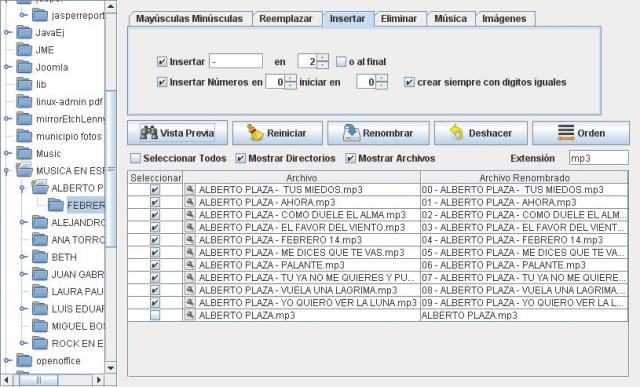Click the Renombrar button
Screen dimensions: 640x387
378,133
